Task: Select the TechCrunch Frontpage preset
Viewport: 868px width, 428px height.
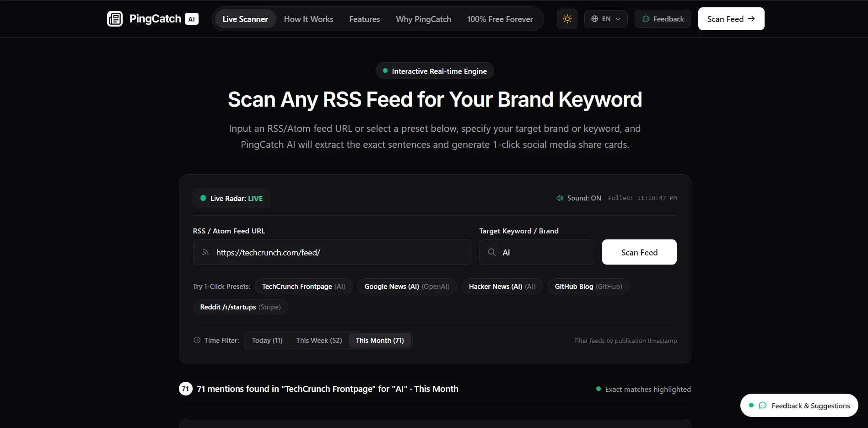Action: click(304, 287)
